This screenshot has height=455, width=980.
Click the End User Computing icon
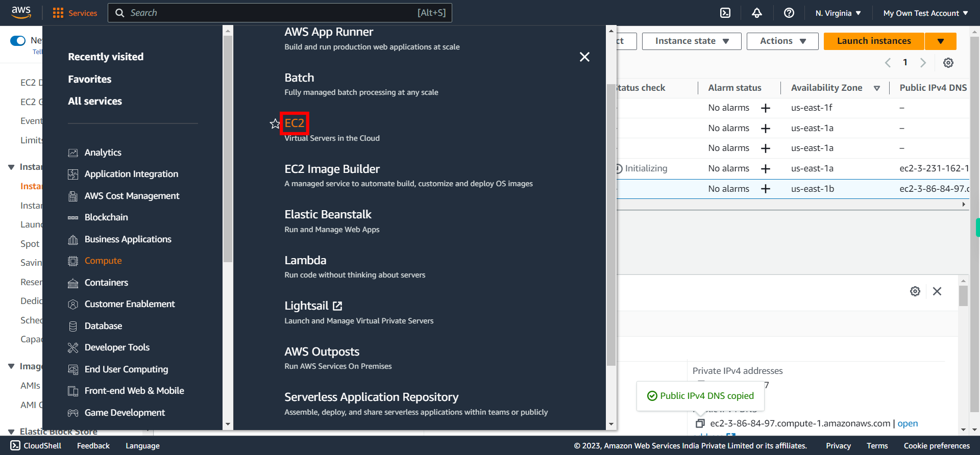pyautogui.click(x=73, y=370)
